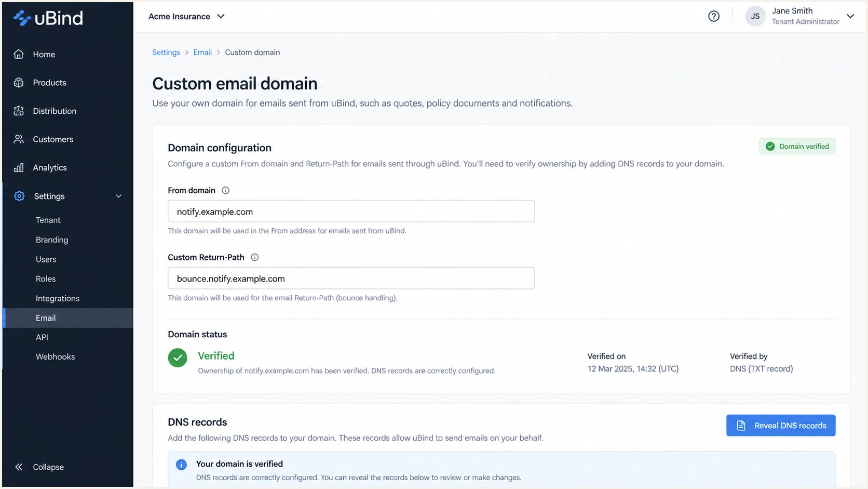This screenshot has height=489, width=868.
Task: Click the Customers people icon
Action: (19, 139)
